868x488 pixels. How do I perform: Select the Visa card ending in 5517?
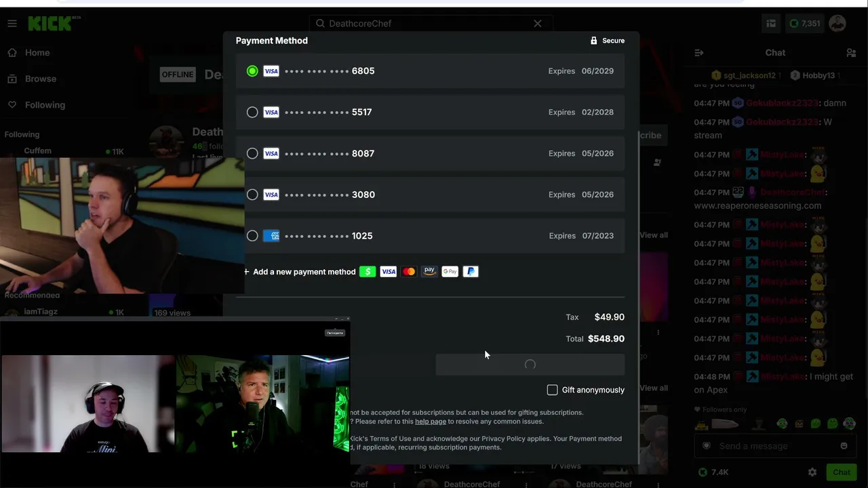[x=430, y=113]
